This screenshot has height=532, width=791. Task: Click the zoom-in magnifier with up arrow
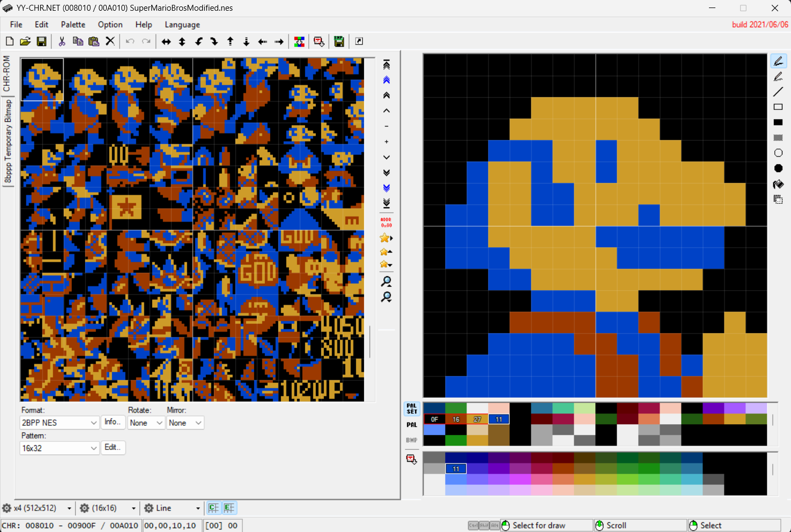pyautogui.click(x=386, y=282)
